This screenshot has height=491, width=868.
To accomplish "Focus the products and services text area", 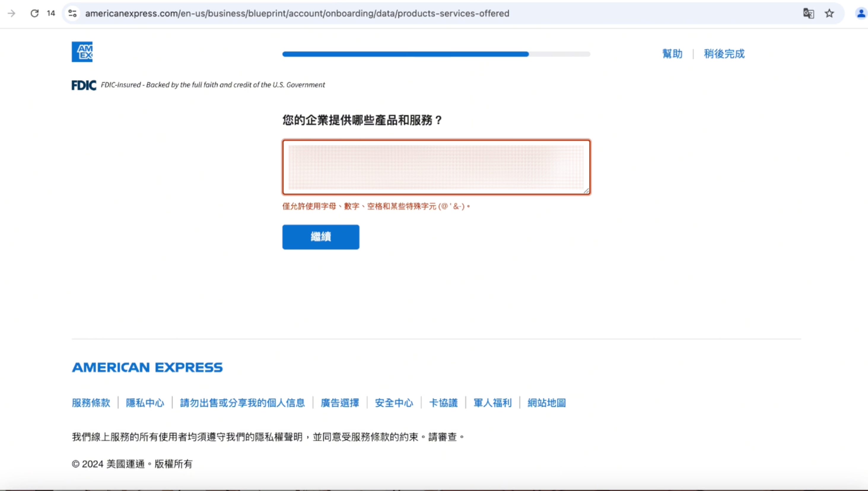I will pos(436,167).
